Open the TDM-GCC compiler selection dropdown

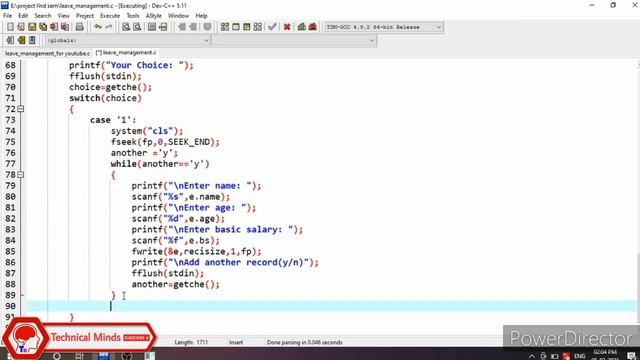(x=384, y=27)
